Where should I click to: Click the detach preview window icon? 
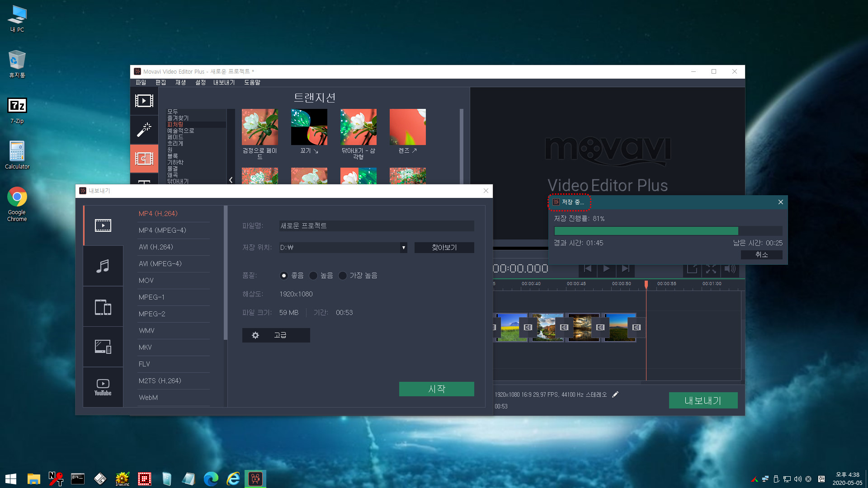(692, 269)
